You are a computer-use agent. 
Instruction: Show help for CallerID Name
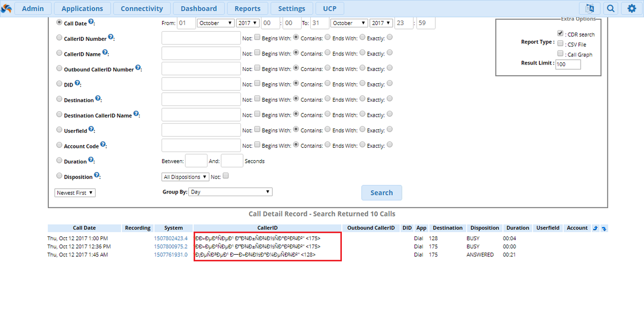[x=105, y=53]
